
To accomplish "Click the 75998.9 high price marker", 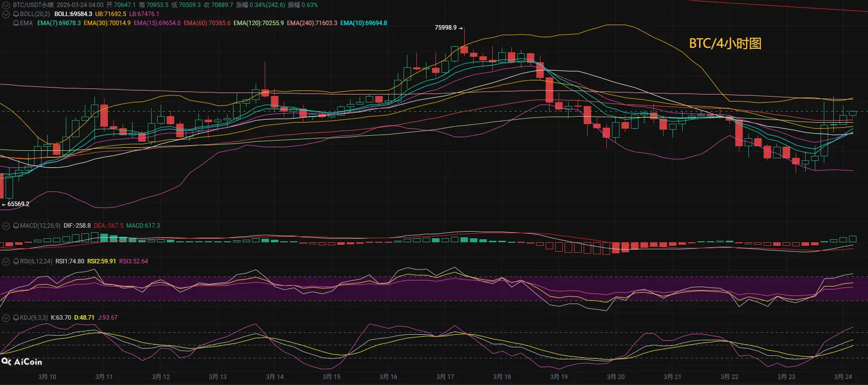I will pyautogui.click(x=449, y=28).
